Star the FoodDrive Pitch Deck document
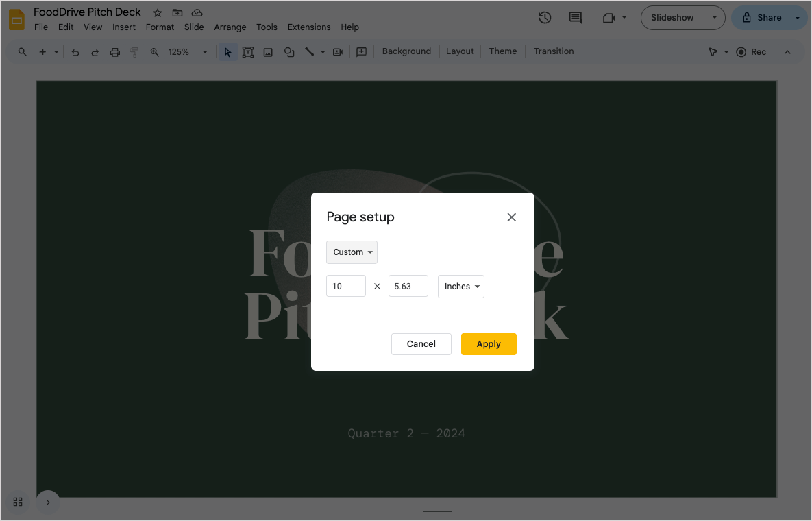Viewport: 812px width, 521px height. pyautogui.click(x=158, y=13)
